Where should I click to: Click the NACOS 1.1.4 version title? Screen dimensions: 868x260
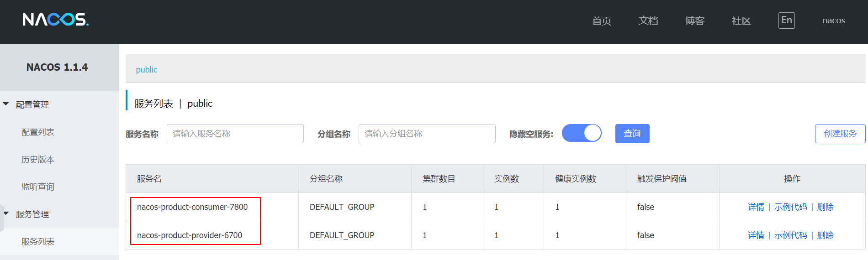[x=57, y=67]
